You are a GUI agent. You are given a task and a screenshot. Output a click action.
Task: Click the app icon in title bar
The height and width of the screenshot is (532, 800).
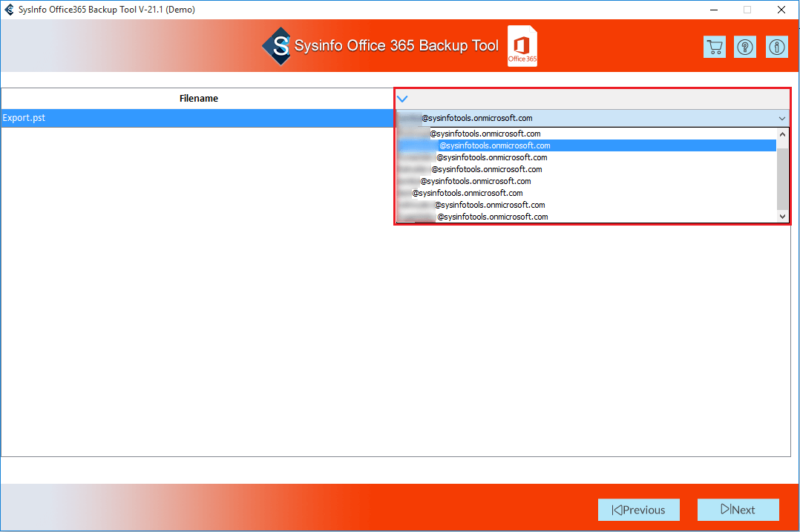(9, 10)
